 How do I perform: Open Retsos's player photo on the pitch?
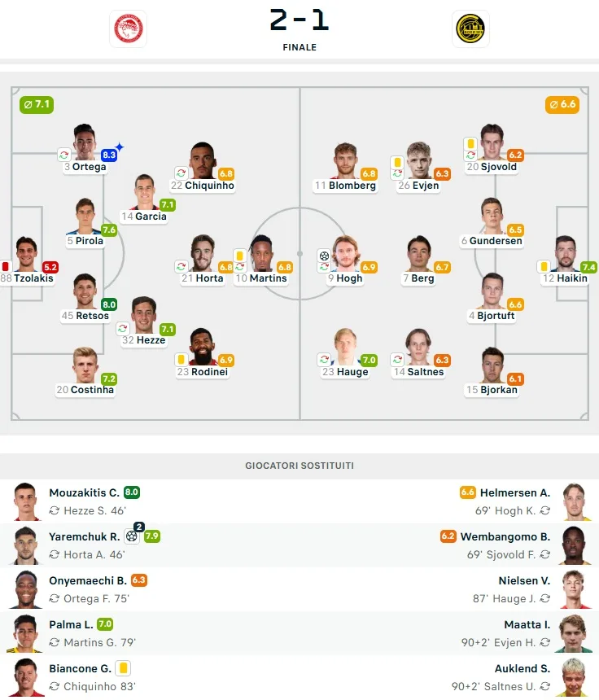pos(85,291)
